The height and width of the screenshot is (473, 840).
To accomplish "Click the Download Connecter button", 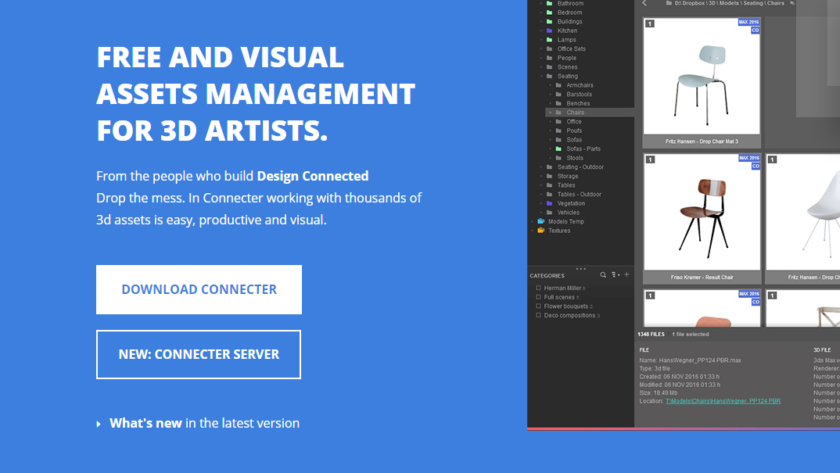I will (x=199, y=289).
